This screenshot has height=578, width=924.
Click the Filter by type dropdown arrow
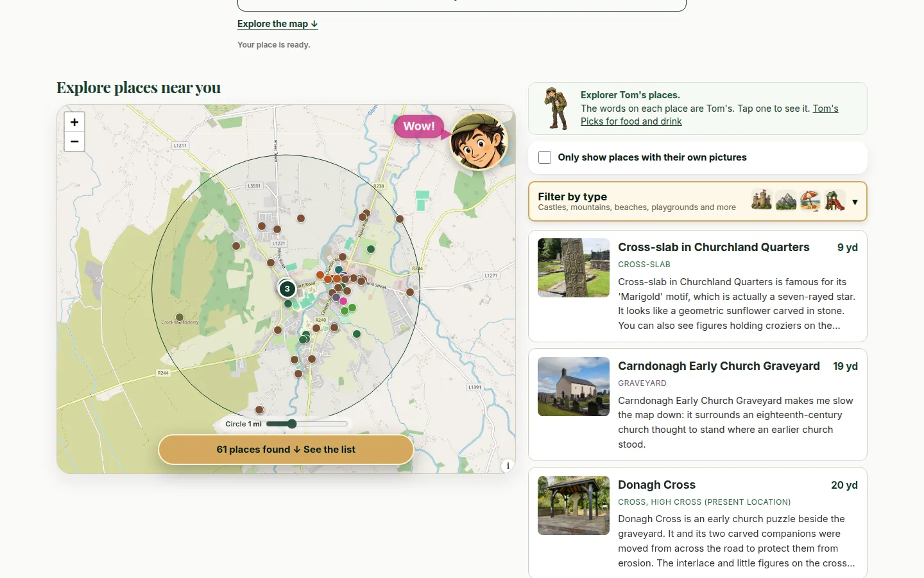[x=855, y=202]
